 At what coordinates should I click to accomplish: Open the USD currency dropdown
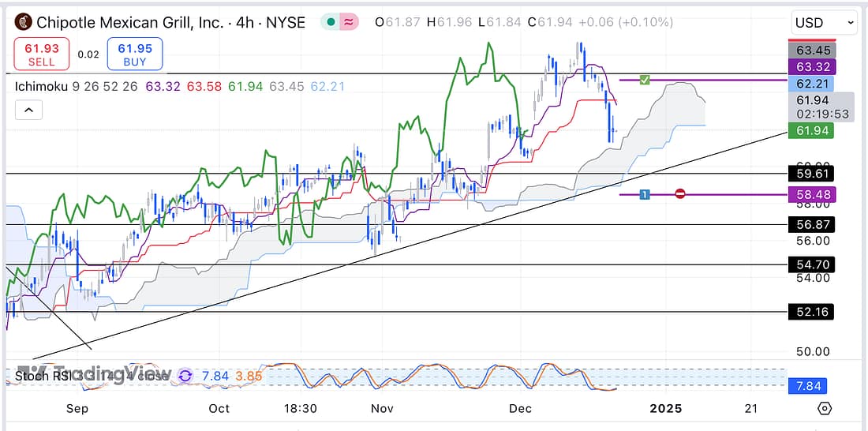(824, 23)
